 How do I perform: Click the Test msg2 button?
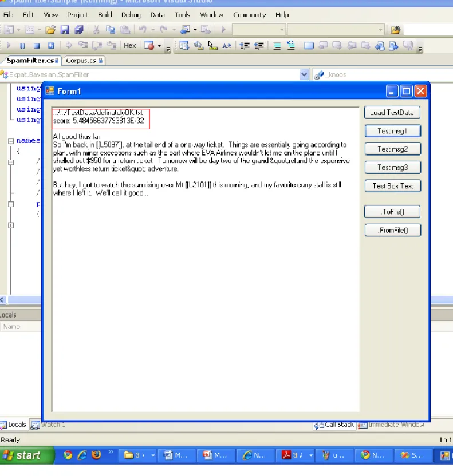tap(392, 149)
